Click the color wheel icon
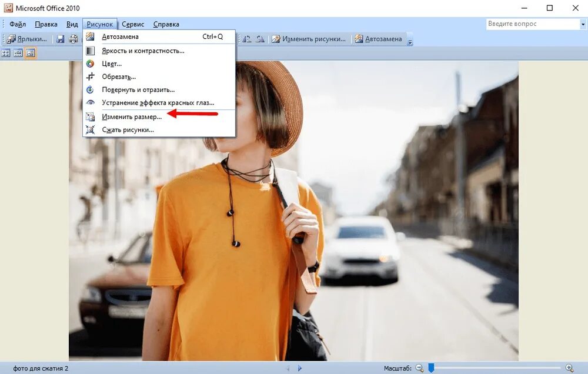This screenshot has height=374, width=588. (x=90, y=64)
